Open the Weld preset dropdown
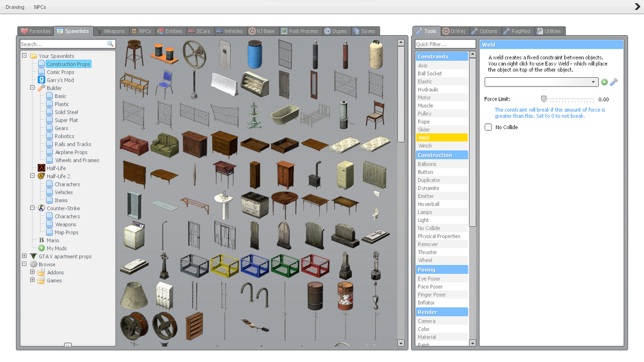Screen dimensions: 644x362 [541, 82]
